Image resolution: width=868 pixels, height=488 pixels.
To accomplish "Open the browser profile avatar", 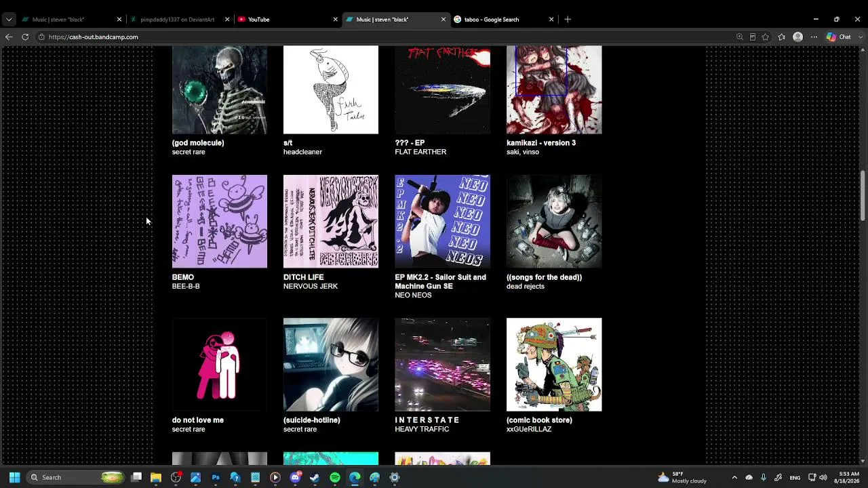I will pyautogui.click(x=798, y=37).
